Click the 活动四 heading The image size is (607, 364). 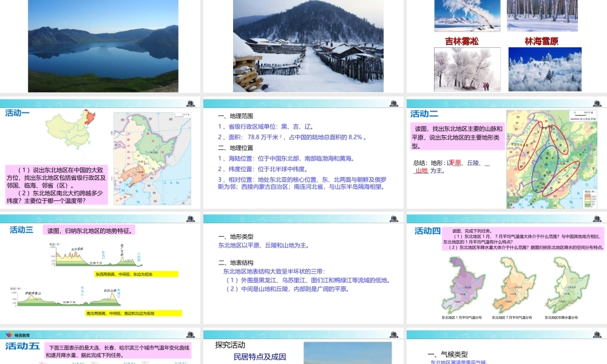coord(427,231)
